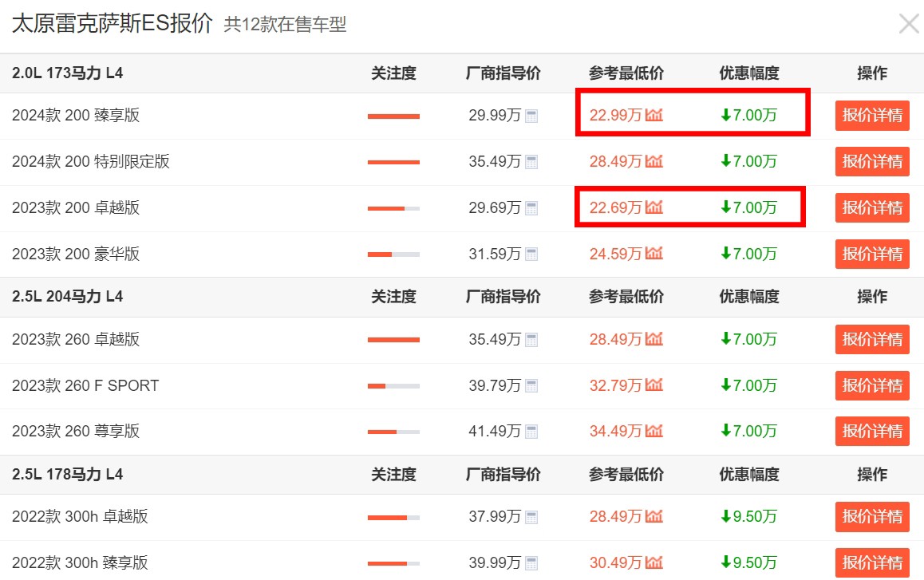This screenshot has height=580, width=924.
Task: View price trend chart for 2023款 260 卓越版
Action: [654, 339]
